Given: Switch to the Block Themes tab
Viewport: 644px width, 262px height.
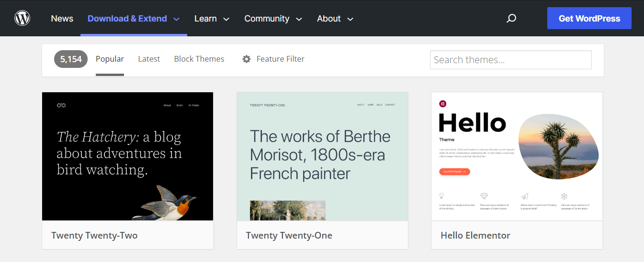Looking at the screenshot, I should click(x=199, y=59).
